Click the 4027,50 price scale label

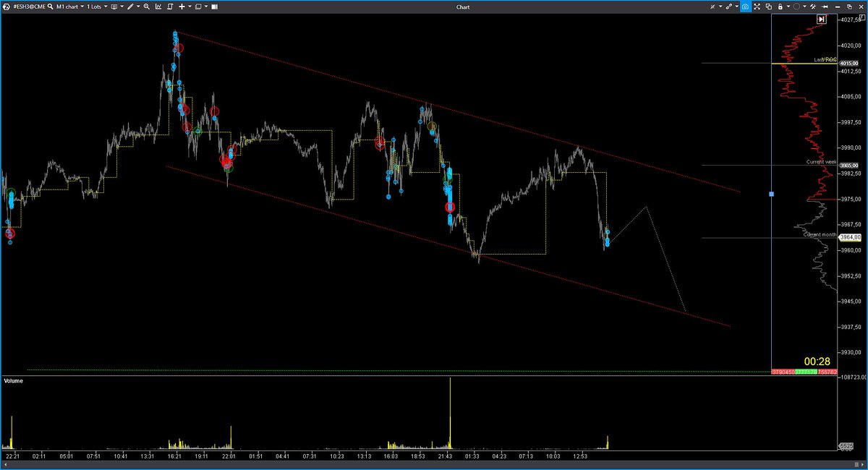tap(851, 20)
